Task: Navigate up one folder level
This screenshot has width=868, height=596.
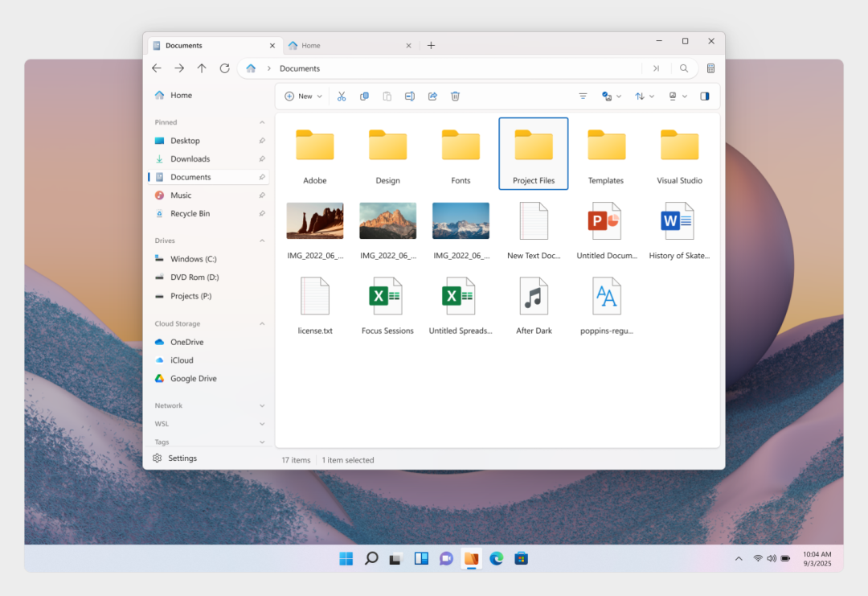Action: [202, 68]
